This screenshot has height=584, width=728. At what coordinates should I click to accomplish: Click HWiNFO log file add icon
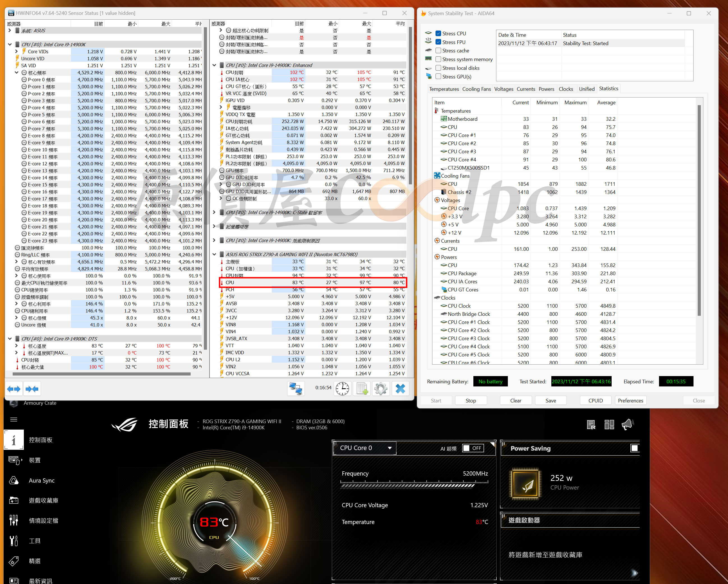pos(362,389)
